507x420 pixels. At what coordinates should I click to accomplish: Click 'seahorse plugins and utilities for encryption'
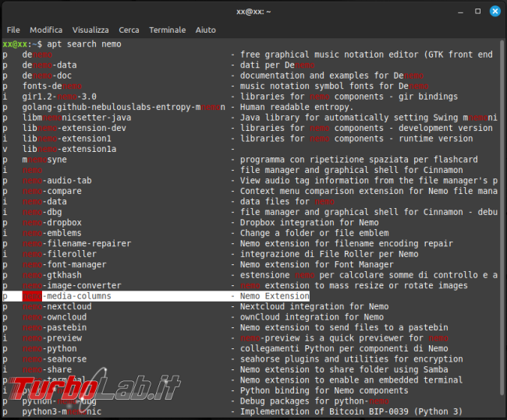[352, 359]
